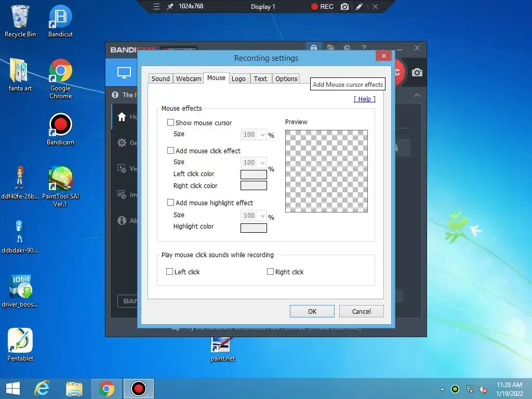The image size is (532, 399).
Task: Pick Left click color swatch
Action: 254,175
